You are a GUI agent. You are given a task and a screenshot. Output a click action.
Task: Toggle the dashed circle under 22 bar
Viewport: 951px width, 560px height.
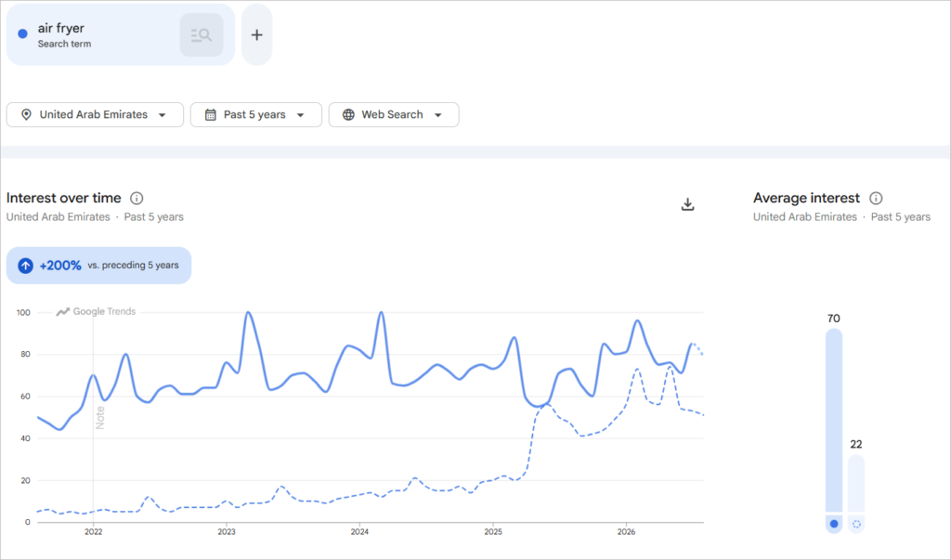tap(856, 524)
